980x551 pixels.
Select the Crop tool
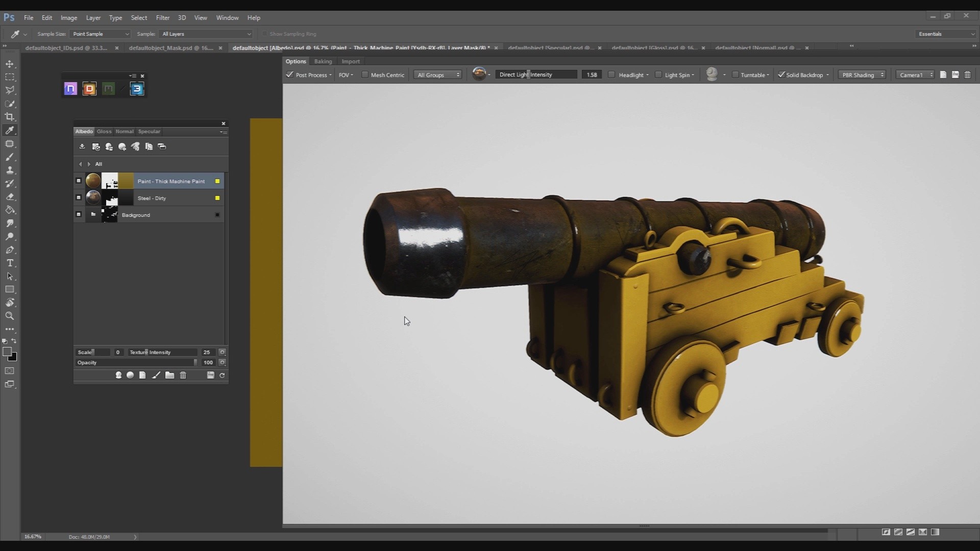tap(10, 117)
